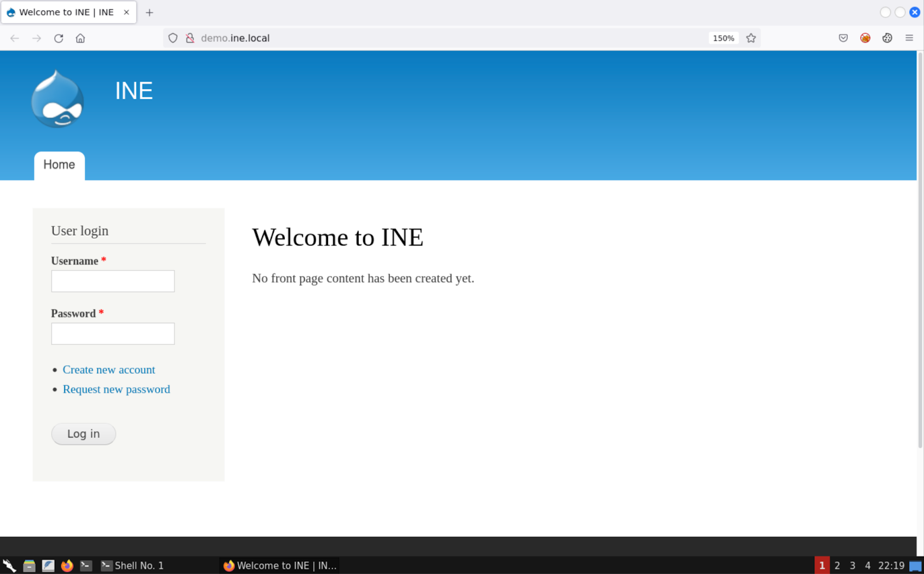The image size is (924, 574).
Task: Open the Firefox hamburger application menu
Action: [909, 38]
